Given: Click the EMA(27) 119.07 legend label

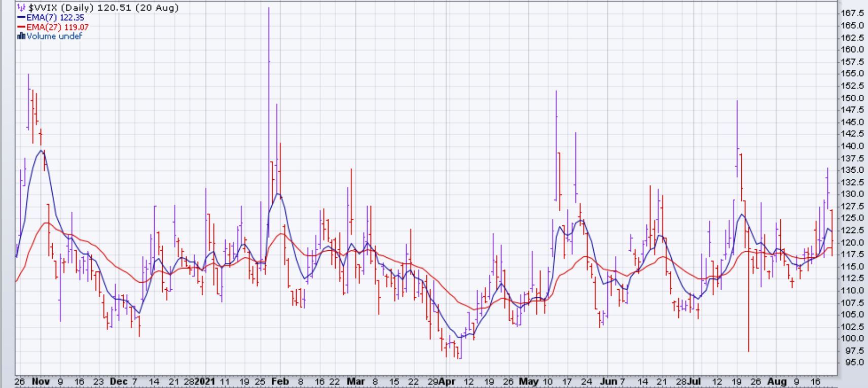Looking at the screenshot, I should coord(57,27).
